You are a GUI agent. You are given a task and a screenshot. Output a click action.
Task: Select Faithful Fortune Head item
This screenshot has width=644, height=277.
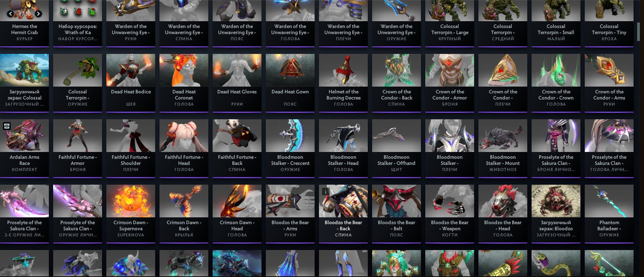(184, 148)
